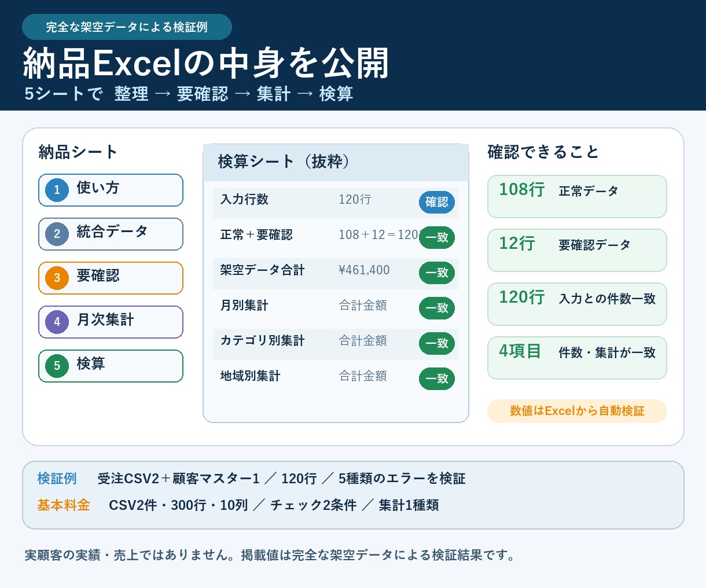Select the 使い方 sheet card
The width and height of the screenshot is (706, 588).
(111, 190)
